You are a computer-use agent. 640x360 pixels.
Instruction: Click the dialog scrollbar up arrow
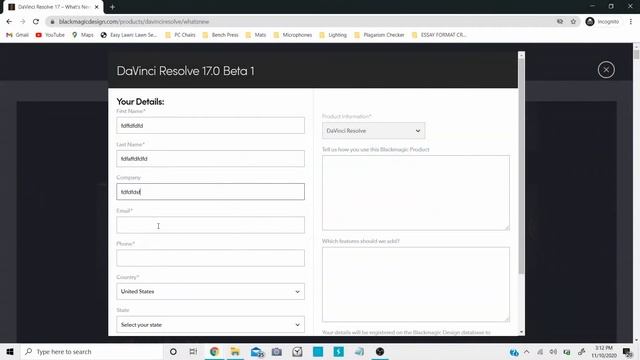521,55
